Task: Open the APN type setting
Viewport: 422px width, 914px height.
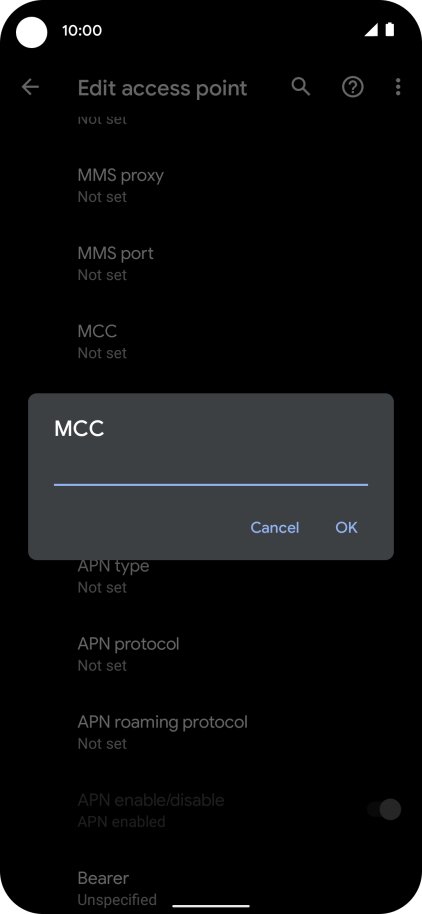Action: 211,576
